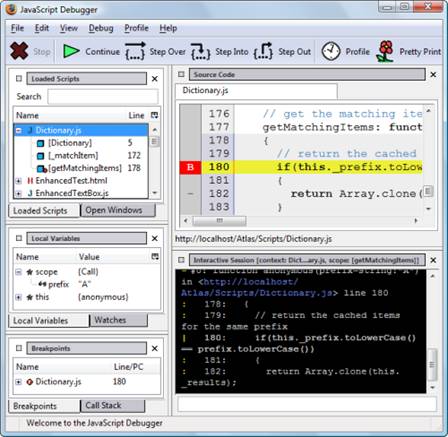Click the [Dictionary] function icon
The height and width of the screenshot is (437, 448).
(40, 143)
